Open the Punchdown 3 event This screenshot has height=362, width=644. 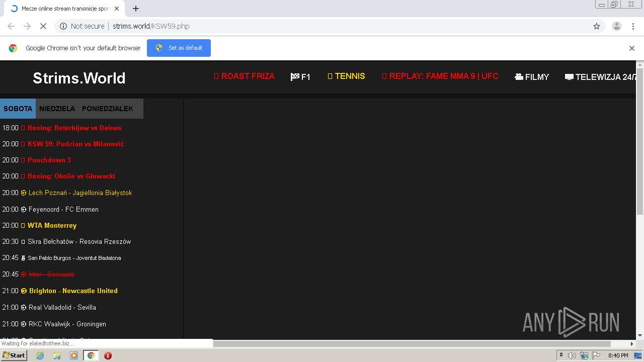coord(49,160)
